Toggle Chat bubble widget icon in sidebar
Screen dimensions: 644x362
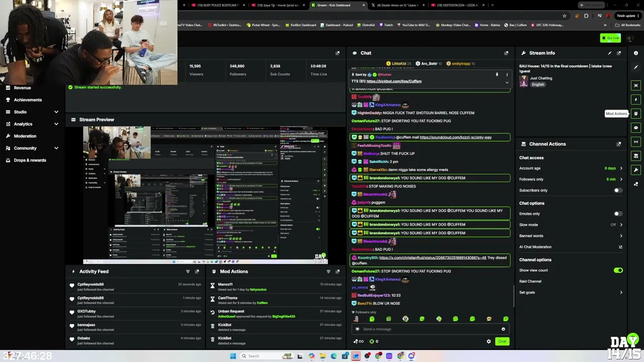(x=636, y=128)
